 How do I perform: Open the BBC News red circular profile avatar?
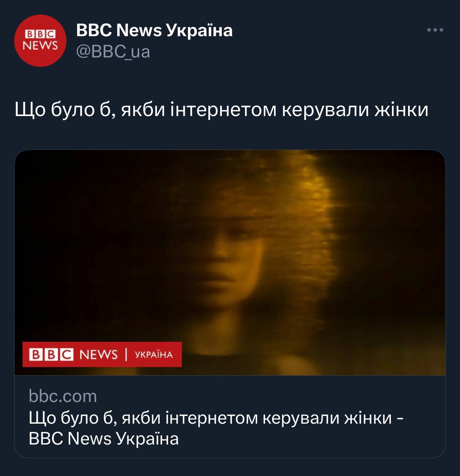click(x=40, y=41)
